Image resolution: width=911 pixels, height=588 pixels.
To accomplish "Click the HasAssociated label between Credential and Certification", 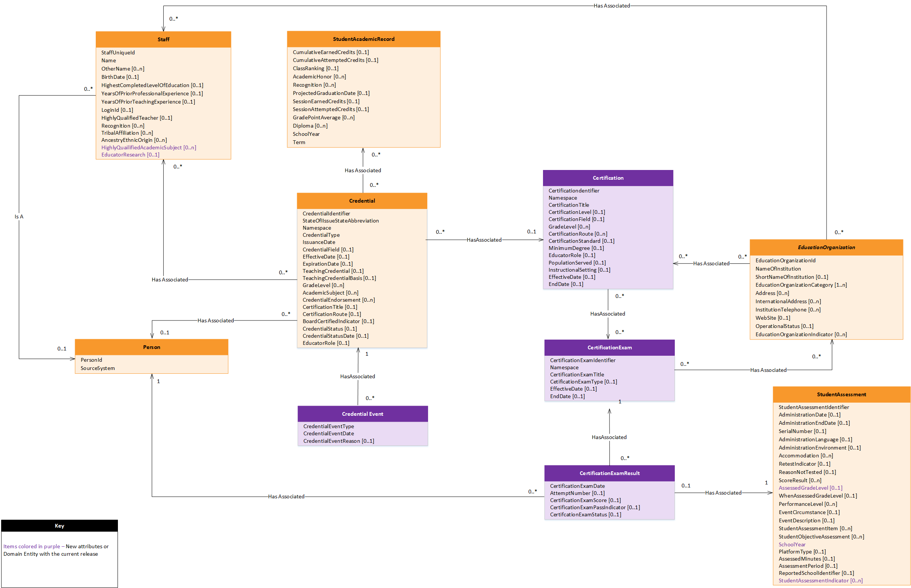I will click(484, 240).
